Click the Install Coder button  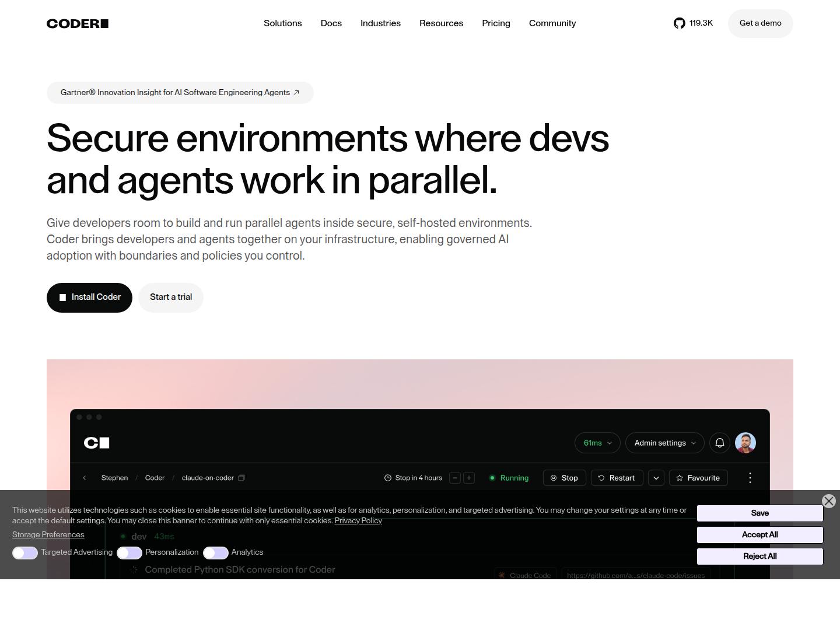pos(89,297)
